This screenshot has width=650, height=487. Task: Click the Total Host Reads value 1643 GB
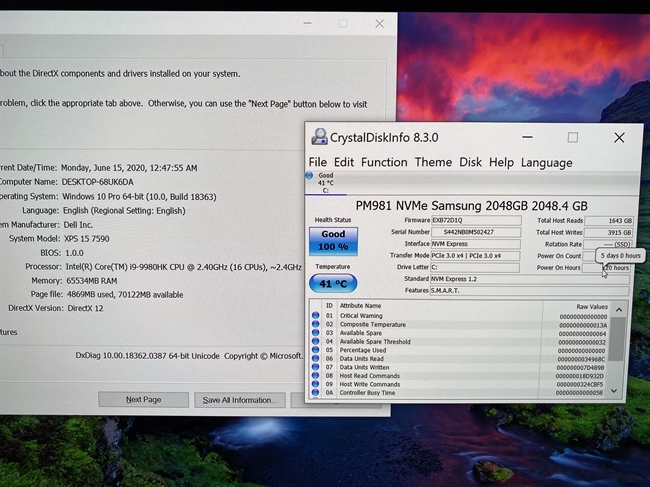click(608, 221)
